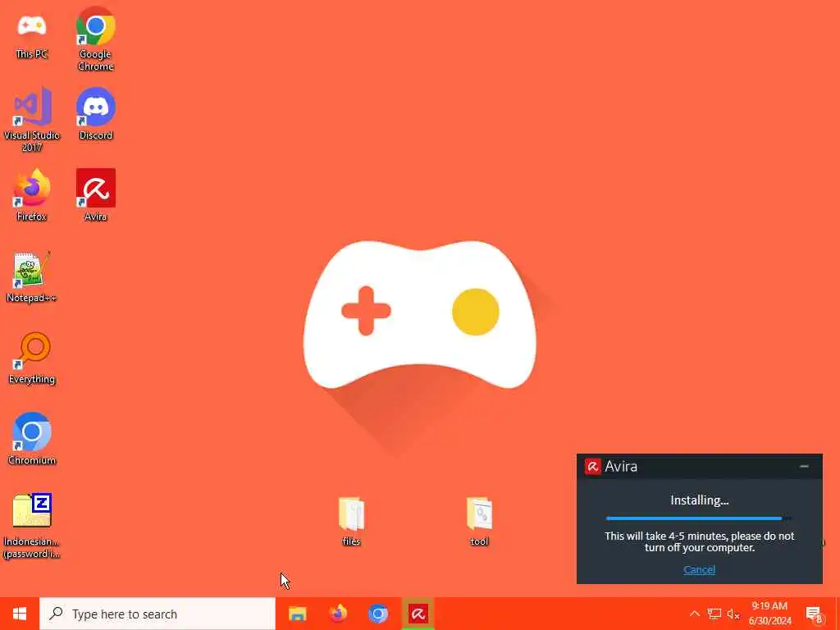840x630 pixels.
Task: Click the taskbar search box
Action: (x=157, y=614)
